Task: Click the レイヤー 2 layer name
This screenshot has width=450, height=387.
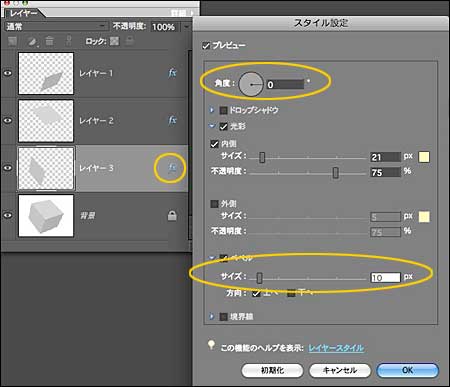Action: coord(96,120)
